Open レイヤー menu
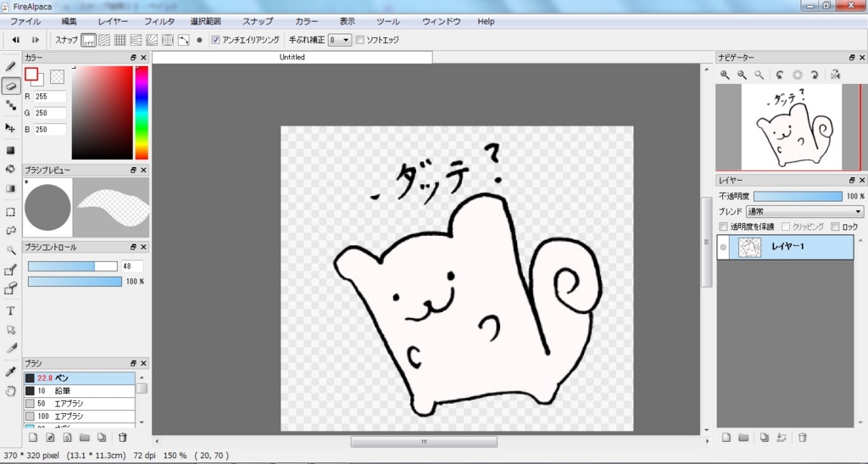 pyautogui.click(x=113, y=21)
